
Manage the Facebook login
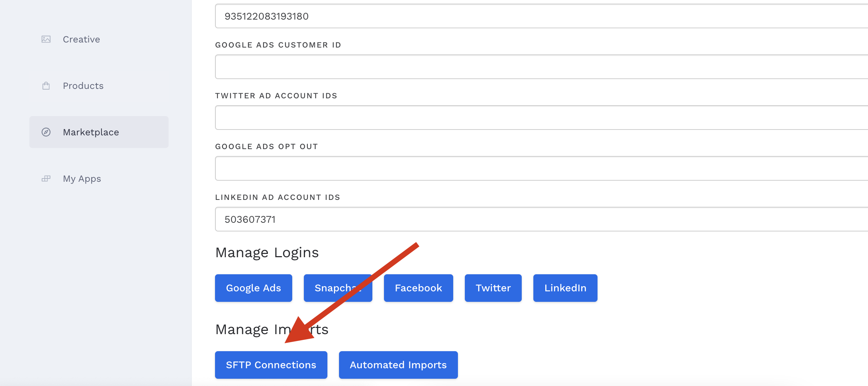418,288
